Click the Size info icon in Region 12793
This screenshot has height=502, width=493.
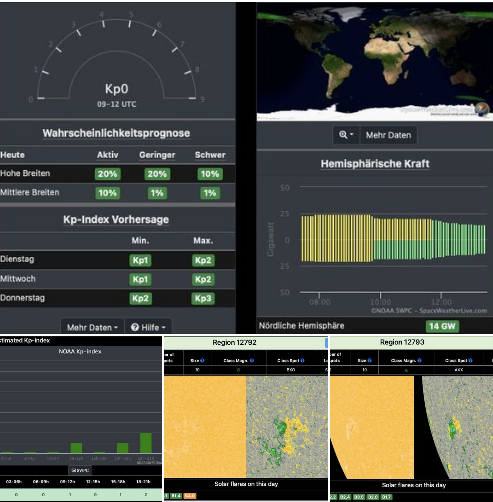click(370, 360)
